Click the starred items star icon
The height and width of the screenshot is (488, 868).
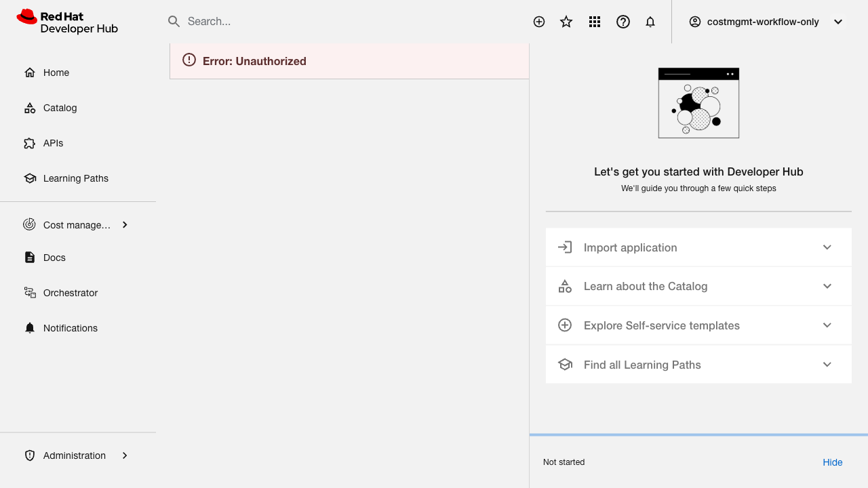click(x=566, y=22)
